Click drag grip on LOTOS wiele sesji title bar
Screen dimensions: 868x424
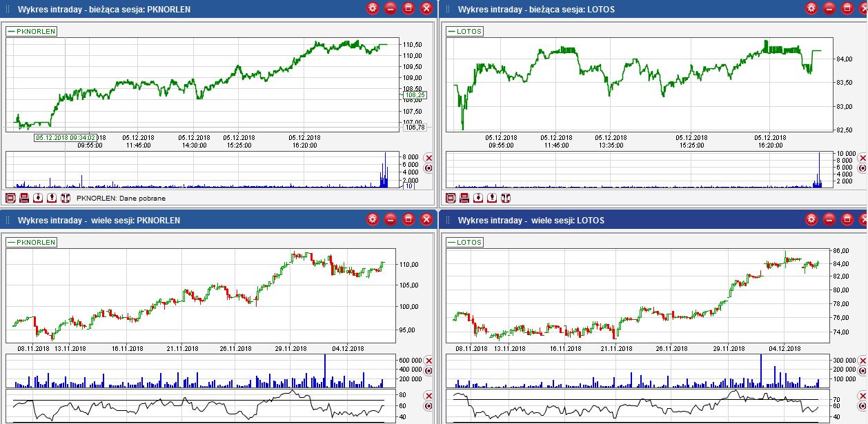(446, 221)
